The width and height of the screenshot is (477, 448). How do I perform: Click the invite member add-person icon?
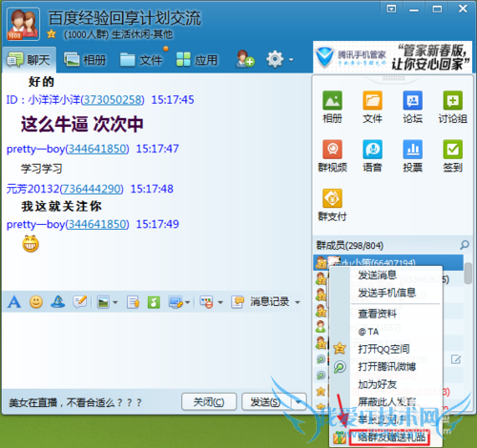[x=245, y=59]
